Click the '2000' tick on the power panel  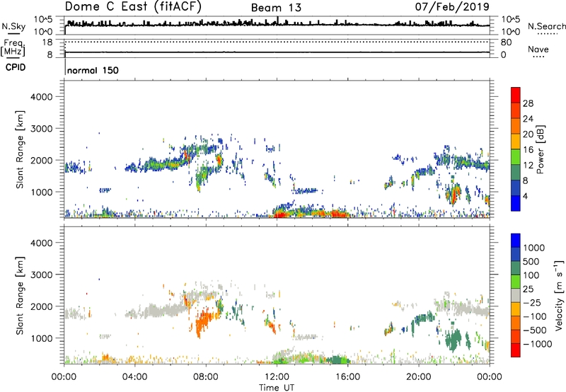tap(42, 160)
